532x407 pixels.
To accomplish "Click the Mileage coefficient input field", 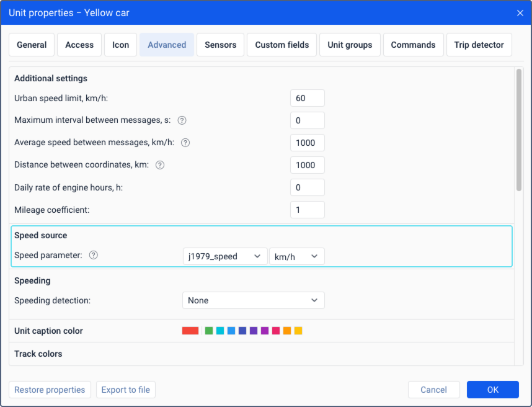I will [307, 210].
